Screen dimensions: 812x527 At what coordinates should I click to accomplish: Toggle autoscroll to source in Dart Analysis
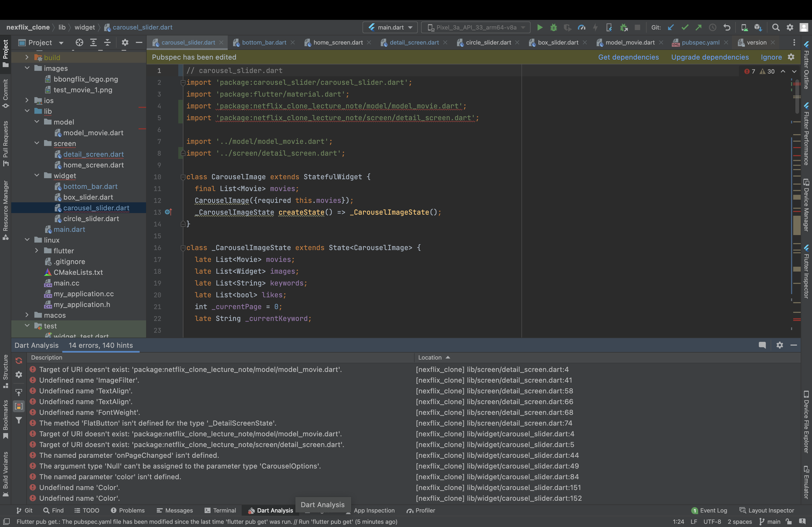pyautogui.click(x=19, y=392)
